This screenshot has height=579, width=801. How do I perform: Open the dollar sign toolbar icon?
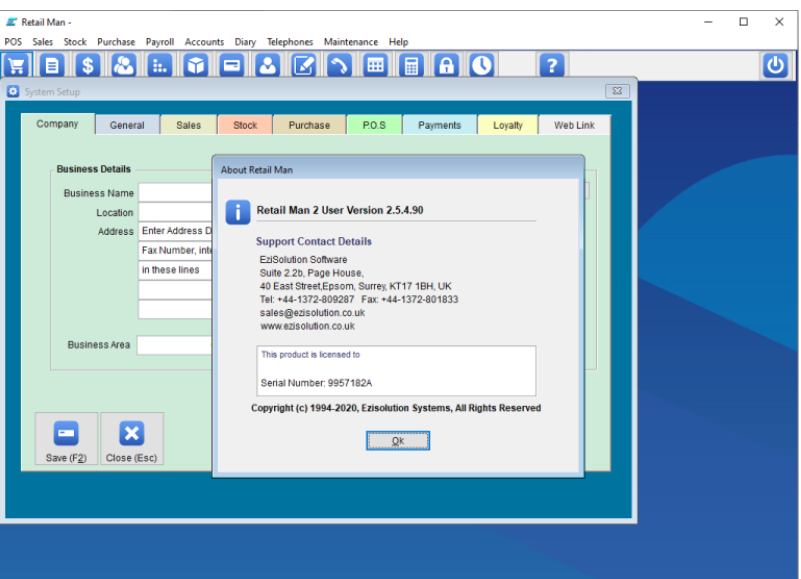(88, 66)
